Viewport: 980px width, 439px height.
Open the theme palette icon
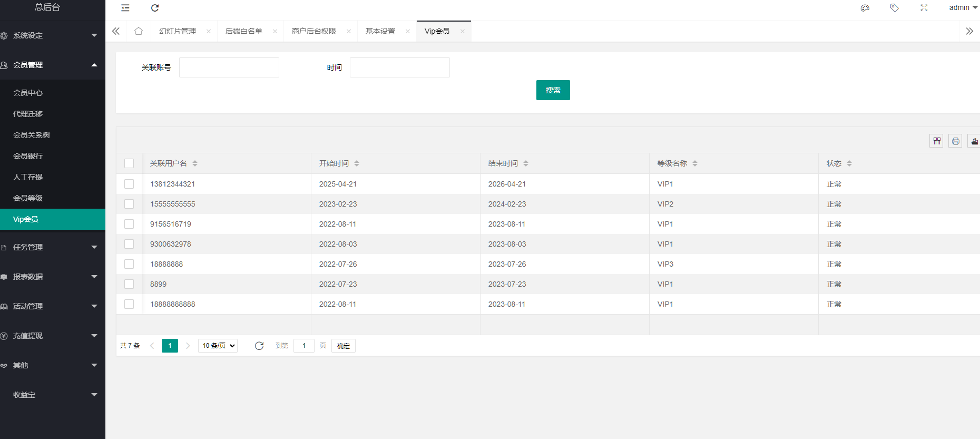point(865,8)
